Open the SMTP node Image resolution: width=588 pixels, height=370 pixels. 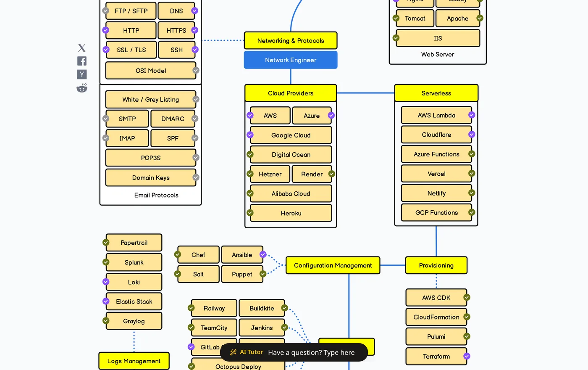[127, 119]
